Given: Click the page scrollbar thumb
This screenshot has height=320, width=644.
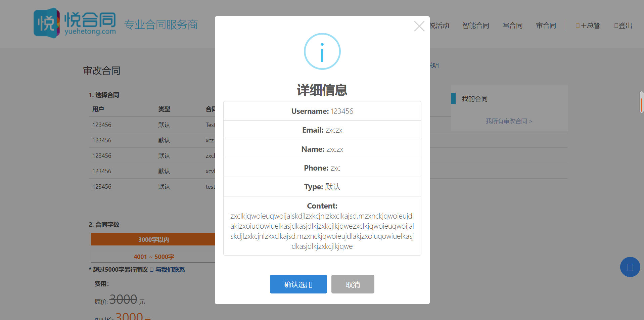Looking at the screenshot, I should click(642, 102).
